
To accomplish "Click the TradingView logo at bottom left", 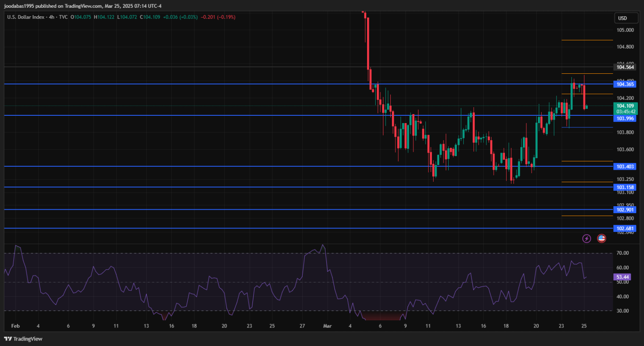I will tap(24, 339).
